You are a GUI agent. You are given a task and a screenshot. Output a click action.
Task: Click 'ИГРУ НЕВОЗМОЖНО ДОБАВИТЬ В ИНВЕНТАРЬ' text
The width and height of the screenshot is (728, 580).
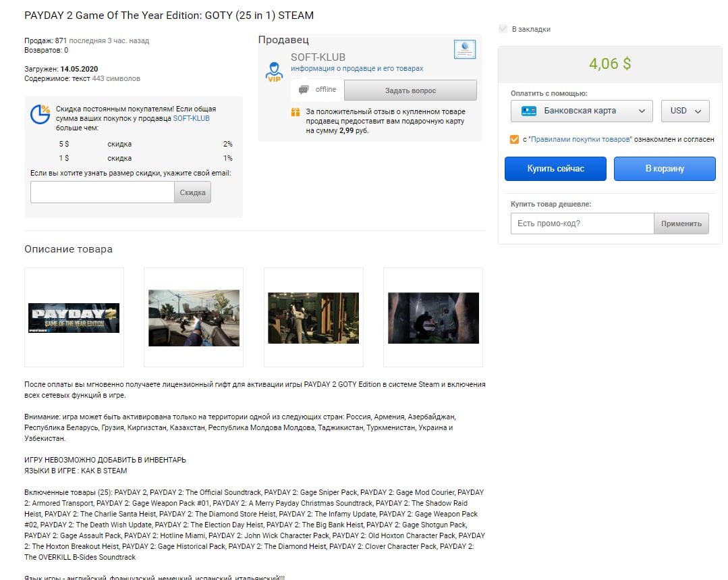pyautogui.click(x=105, y=460)
